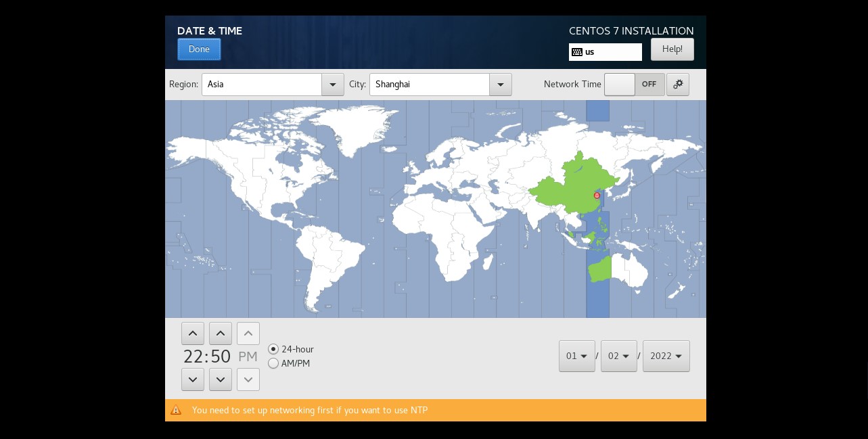The width and height of the screenshot is (868, 439).
Task: Toggle Network Time switch
Action: 635,85
